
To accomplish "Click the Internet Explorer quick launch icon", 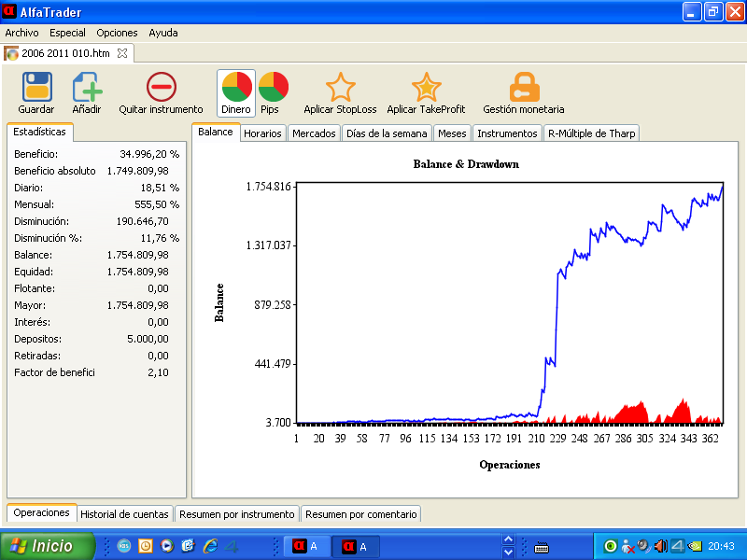I will click(x=210, y=546).
